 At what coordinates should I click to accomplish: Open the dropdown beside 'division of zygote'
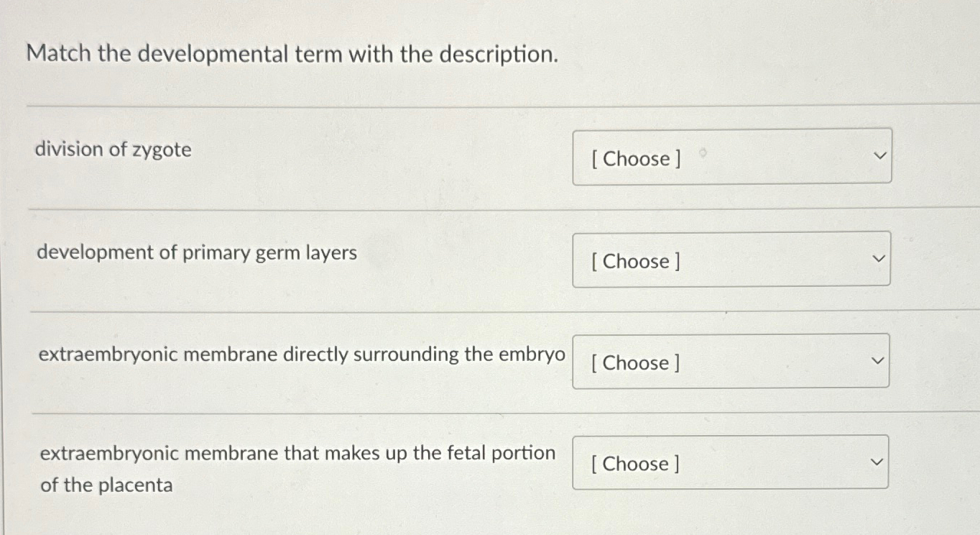pyautogui.click(x=731, y=156)
